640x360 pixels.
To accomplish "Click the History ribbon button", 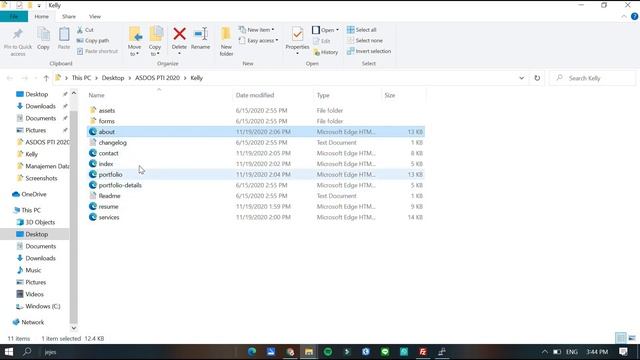I will 326,52.
